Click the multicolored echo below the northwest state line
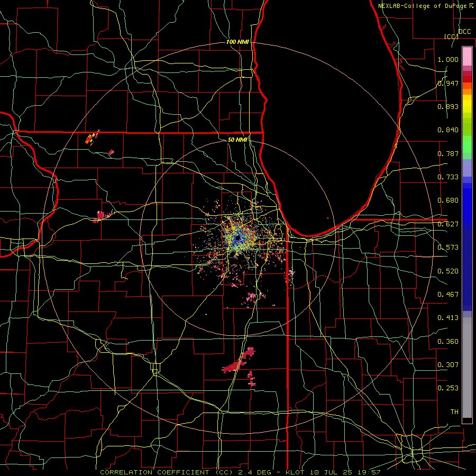The width and height of the screenshot is (476, 476). [92, 138]
